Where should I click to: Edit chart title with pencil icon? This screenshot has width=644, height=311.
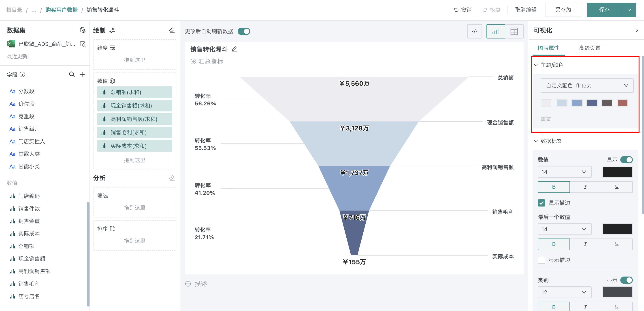point(234,49)
